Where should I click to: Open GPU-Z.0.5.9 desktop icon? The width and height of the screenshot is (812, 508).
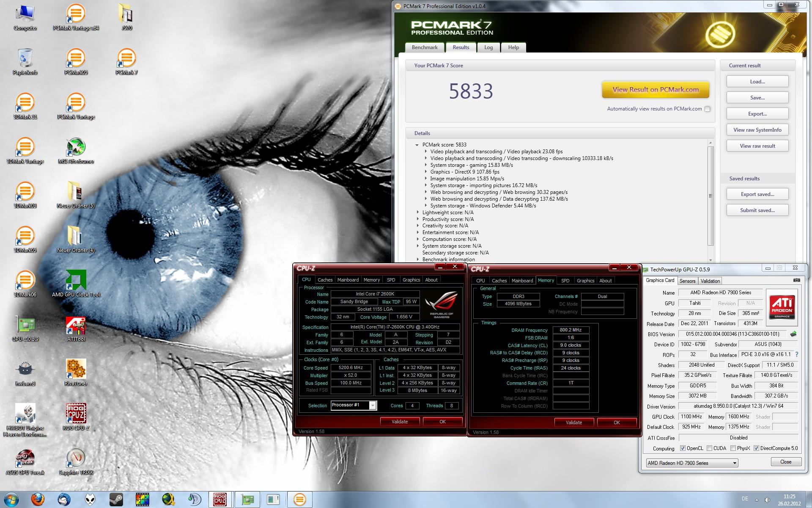tap(25, 329)
